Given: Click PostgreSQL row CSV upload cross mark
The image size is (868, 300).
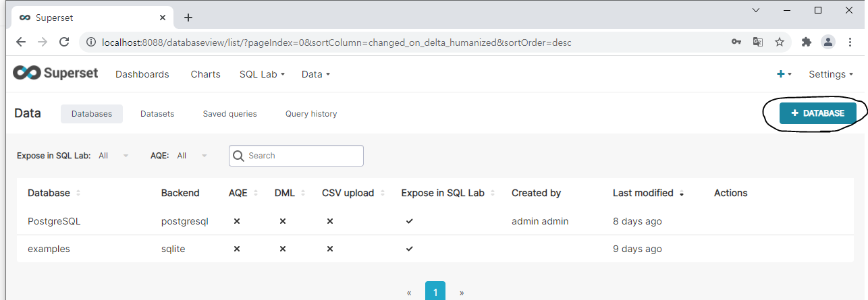Looking at the screenshot, I should point(330,221).
